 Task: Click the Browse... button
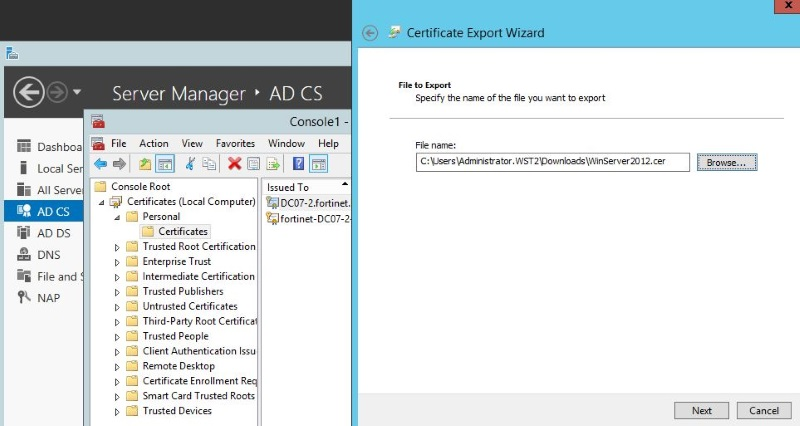pos(727,162)
